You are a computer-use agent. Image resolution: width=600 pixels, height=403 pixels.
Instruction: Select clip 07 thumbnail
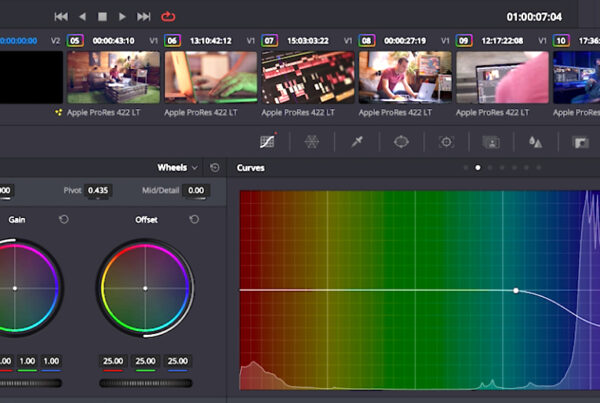[307, 78]
